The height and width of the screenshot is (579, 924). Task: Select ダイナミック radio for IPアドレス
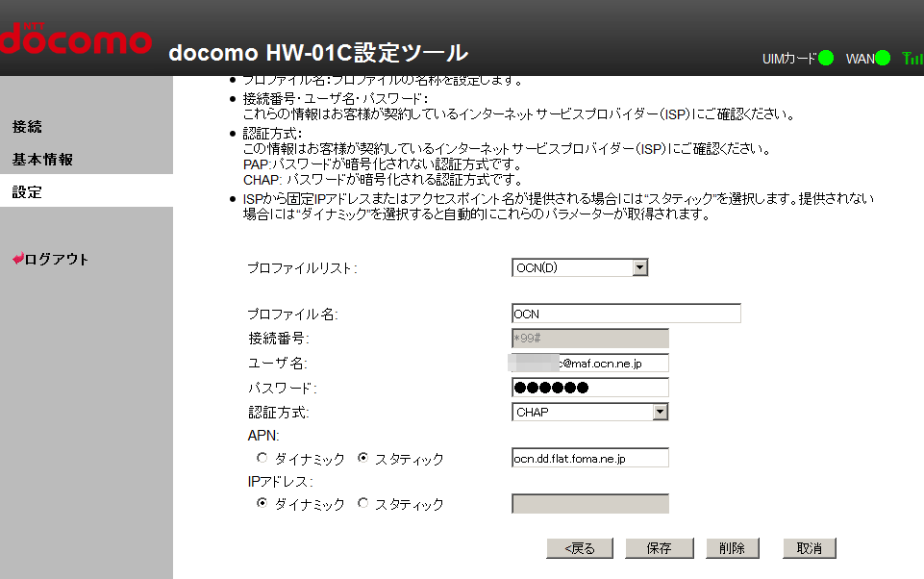tap(262, 503)
